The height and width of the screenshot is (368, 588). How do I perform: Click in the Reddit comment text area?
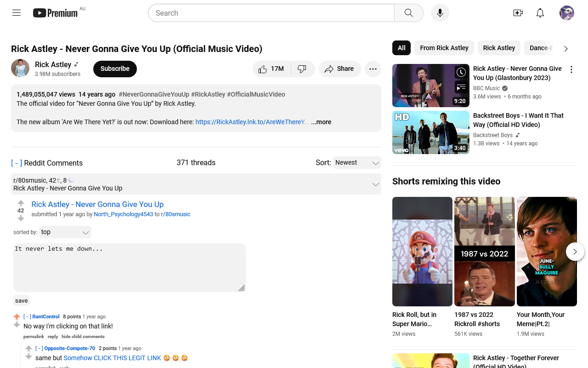click(130, 268)
